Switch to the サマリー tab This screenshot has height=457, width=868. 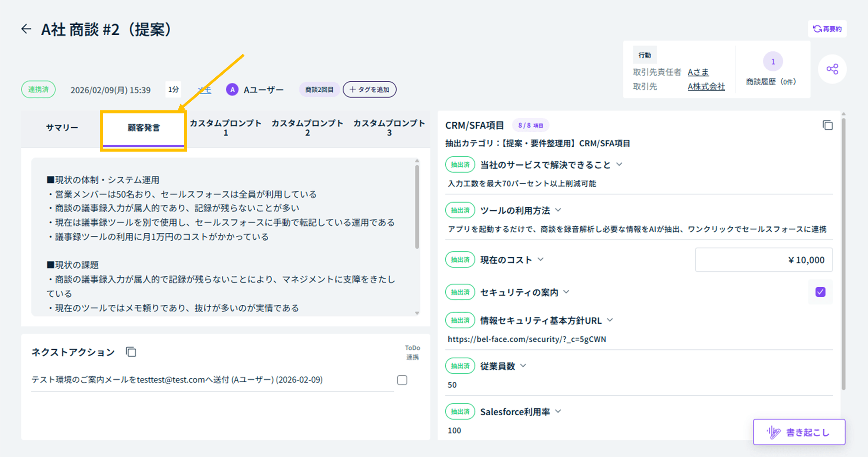click(62, 128)
